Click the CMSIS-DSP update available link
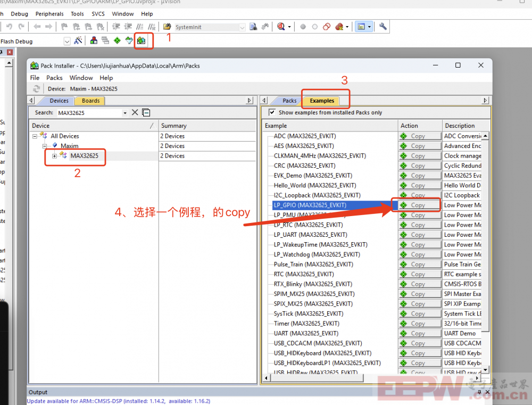 pyautogui.click(x=119, y=401)
